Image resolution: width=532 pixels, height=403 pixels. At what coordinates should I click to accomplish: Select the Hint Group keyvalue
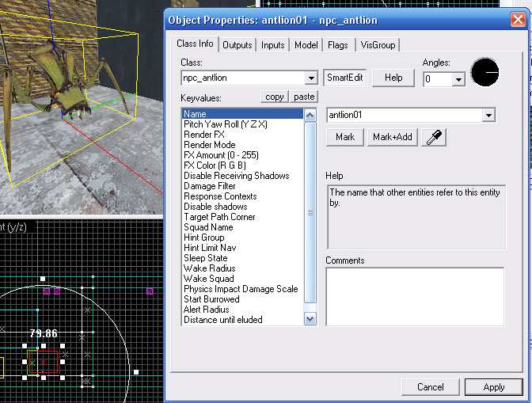pos(242,237)
